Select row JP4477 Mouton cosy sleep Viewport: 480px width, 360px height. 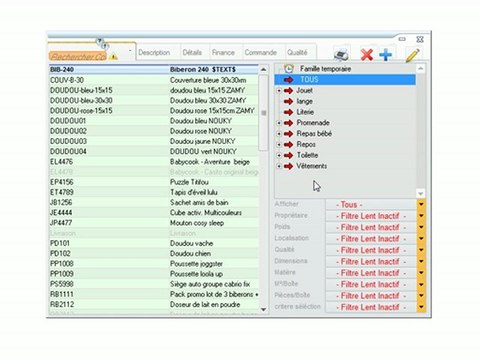point(154,223)
